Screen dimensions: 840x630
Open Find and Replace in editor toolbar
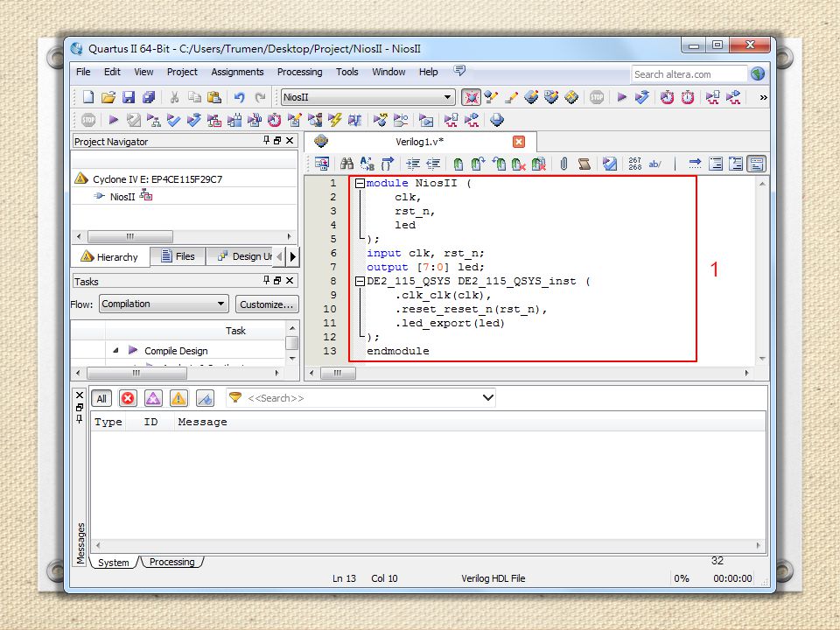(x=367, y=164)
